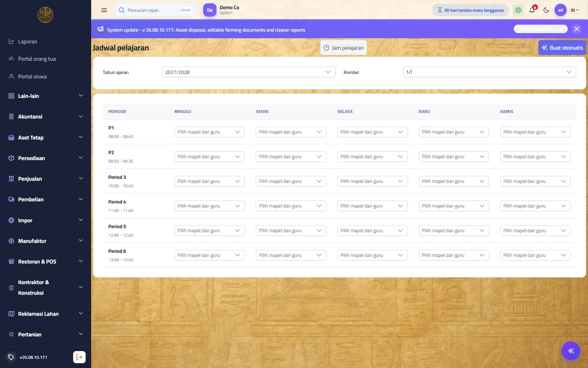The image size is (588, 368).
Task: Close the system update banner
Action: click(577, 29)
